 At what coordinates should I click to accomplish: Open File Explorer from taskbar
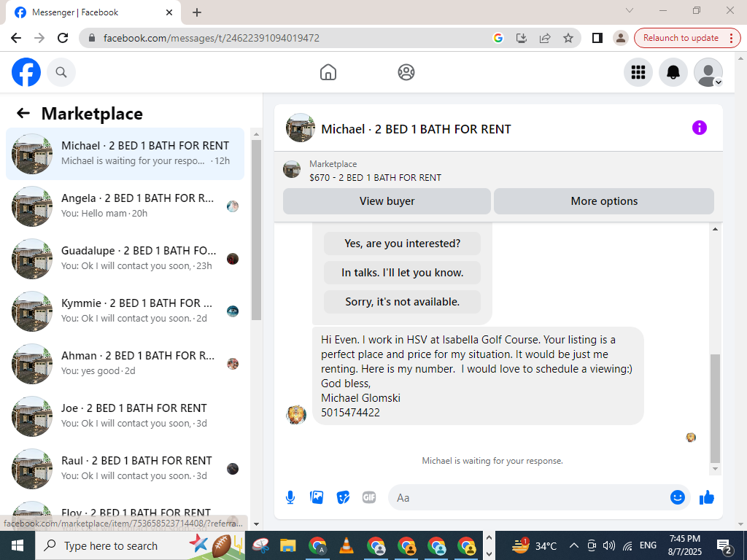tap(287, 545)
